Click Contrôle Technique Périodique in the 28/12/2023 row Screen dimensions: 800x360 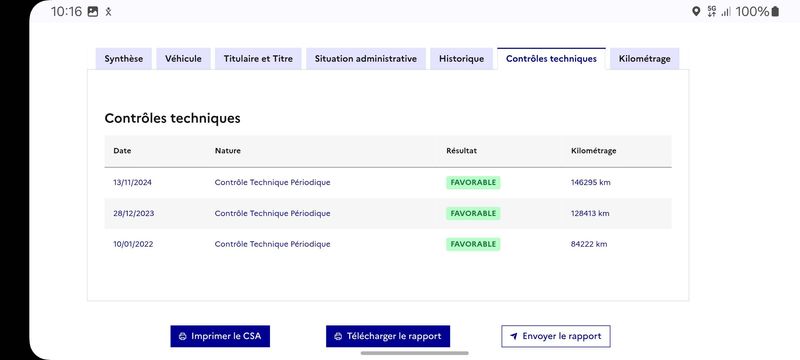click(272, 213)
